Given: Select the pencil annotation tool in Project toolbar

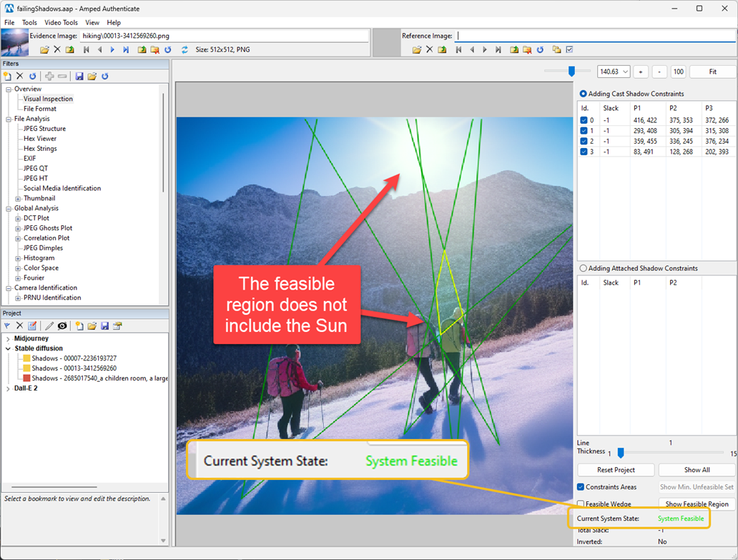Looking at the screenshot, I should click(x=50, y=325).
